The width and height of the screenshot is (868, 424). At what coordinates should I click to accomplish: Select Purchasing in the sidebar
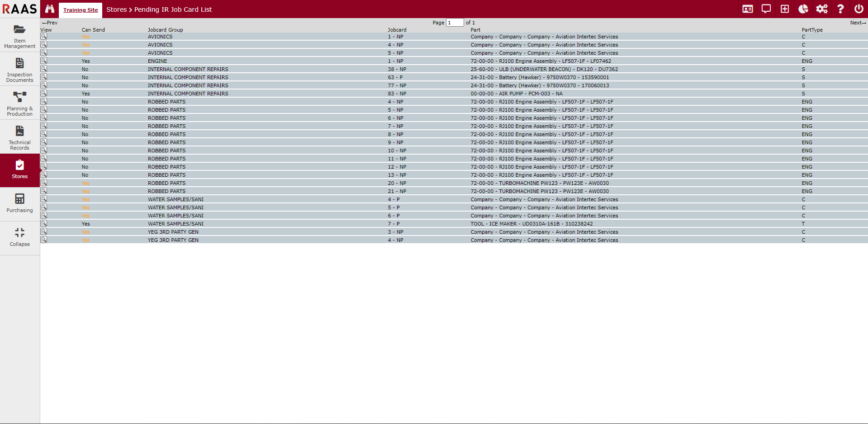pos(19,203)
